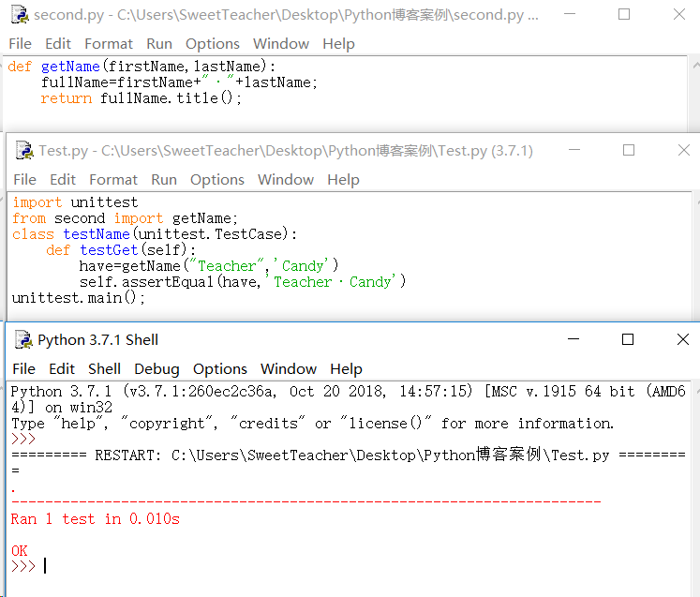Open Window menu in second.py window
Viewport: 700px width, 597px height.
(x=281, y=44)
